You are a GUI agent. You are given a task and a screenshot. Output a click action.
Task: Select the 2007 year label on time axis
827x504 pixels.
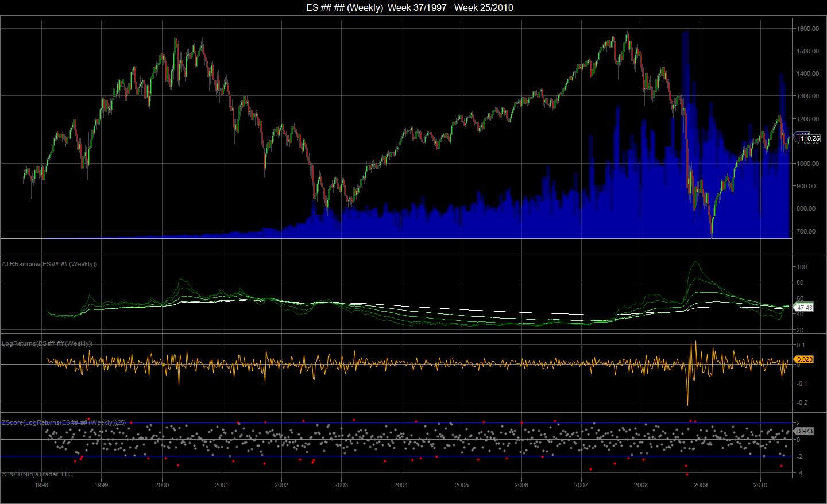pyautogui.click(x=581, y=485)
